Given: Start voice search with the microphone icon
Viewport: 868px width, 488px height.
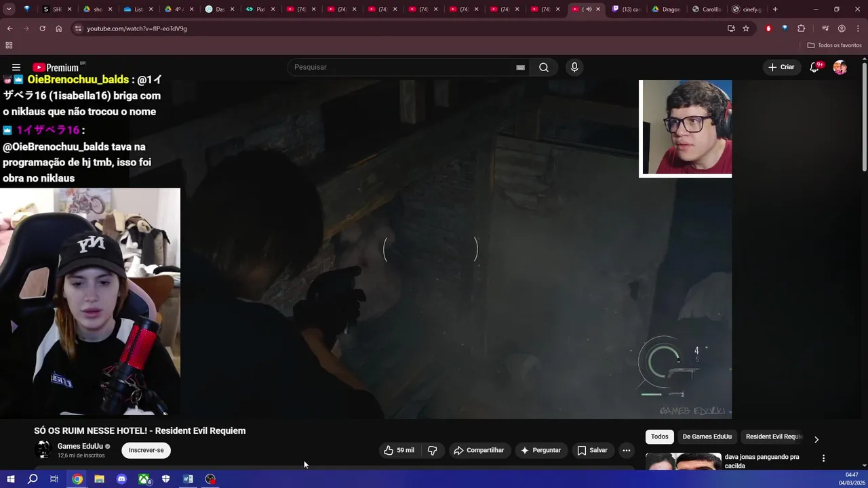Looking at the screenshot, I should click(574, 67).
